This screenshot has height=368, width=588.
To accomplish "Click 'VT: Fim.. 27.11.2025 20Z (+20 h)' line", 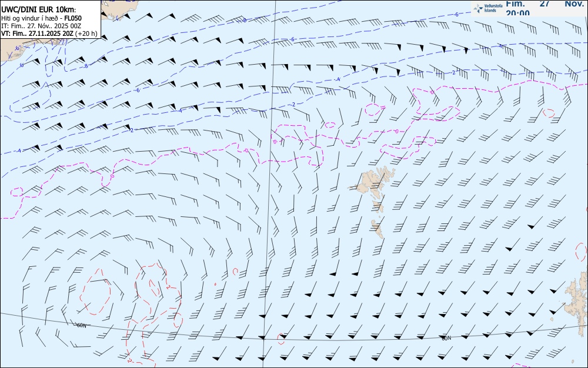I will (49, 34).
